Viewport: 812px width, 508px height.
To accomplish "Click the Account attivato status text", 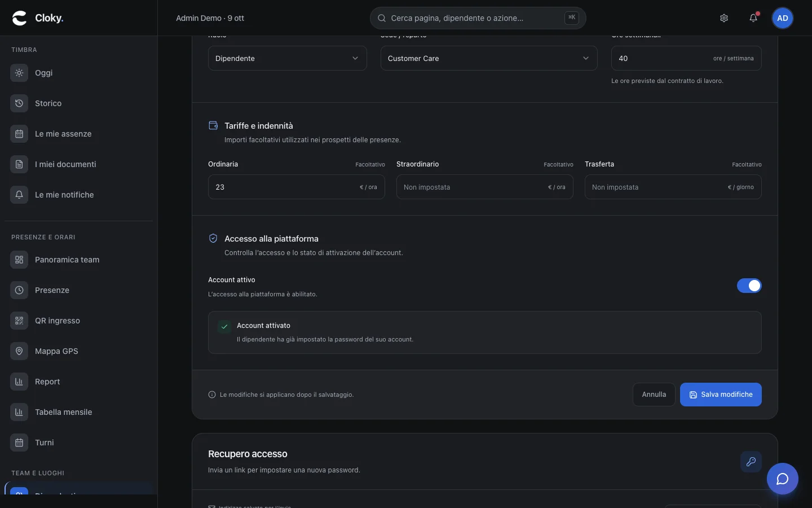I will 263,326.
